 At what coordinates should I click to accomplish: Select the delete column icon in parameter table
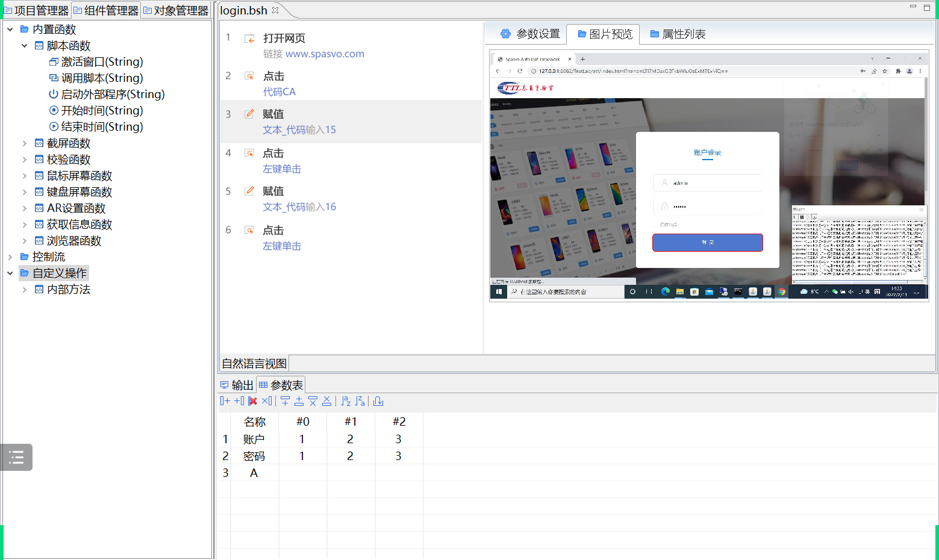[267, 401]
